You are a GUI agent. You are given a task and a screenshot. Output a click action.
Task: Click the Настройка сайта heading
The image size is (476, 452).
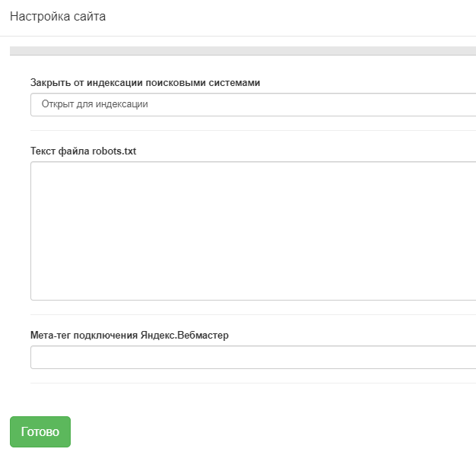pyautogui.click(x=58, y=17)
